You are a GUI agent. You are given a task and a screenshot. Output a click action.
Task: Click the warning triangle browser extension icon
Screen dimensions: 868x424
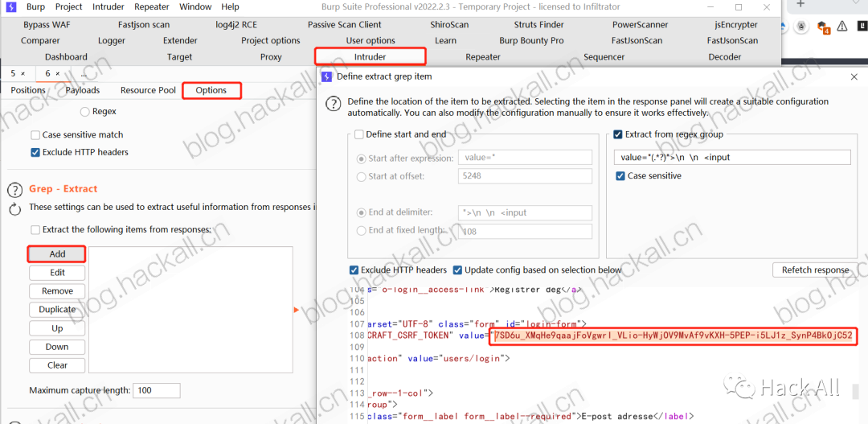pyautogui.click(x=842, y=26)
